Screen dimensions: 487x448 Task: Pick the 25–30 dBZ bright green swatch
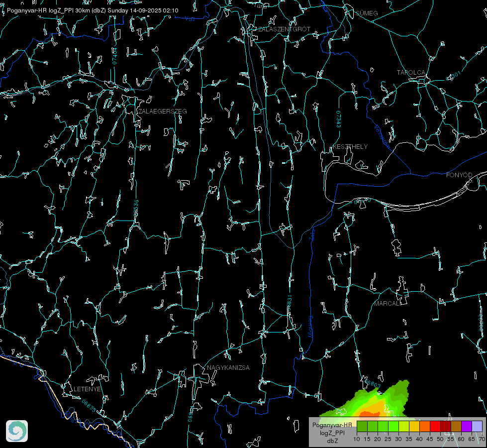point(393,426)
